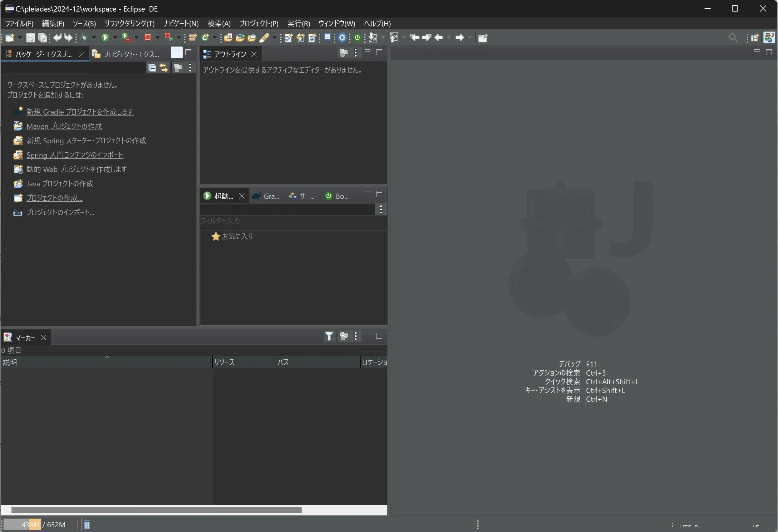Click the magnifier search icon at top right
Viewport: 778px width, 532px height.
pos(733,37)
